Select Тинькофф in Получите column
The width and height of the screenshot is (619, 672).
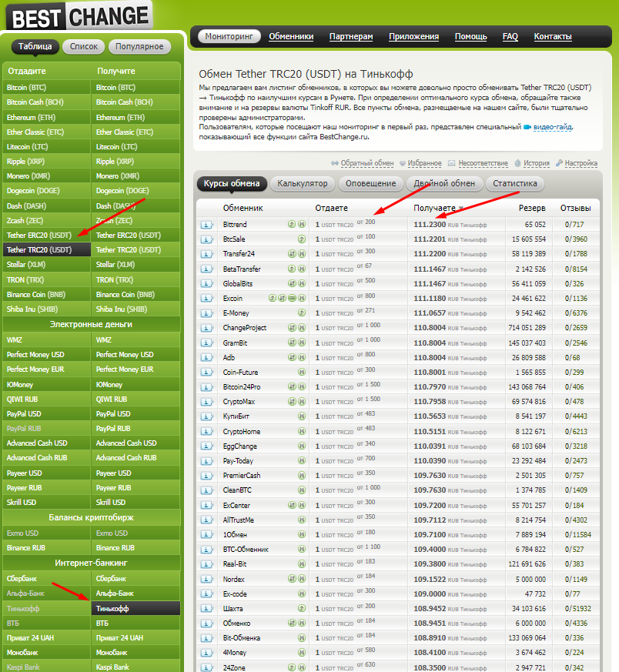(136, 609)
